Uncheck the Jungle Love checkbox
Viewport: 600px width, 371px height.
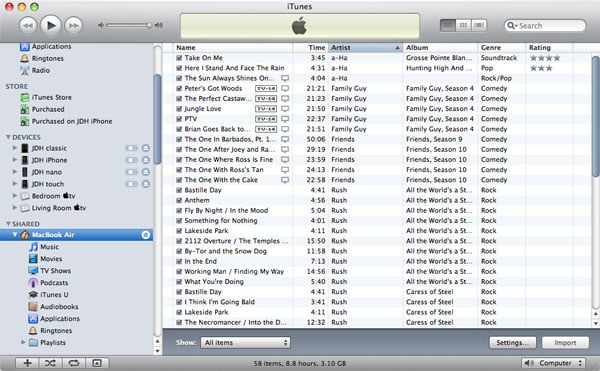pyautogui.click(x=179, y=109)
